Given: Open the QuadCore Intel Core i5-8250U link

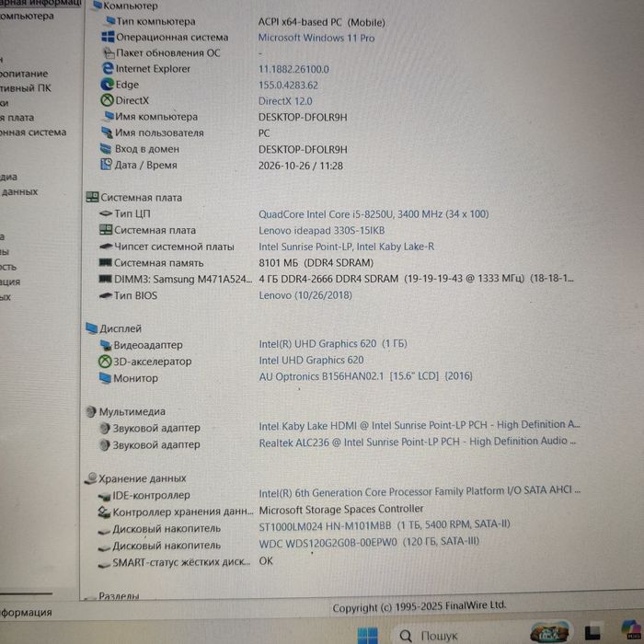Looking at the screenshot, I should tap(374, 214).
